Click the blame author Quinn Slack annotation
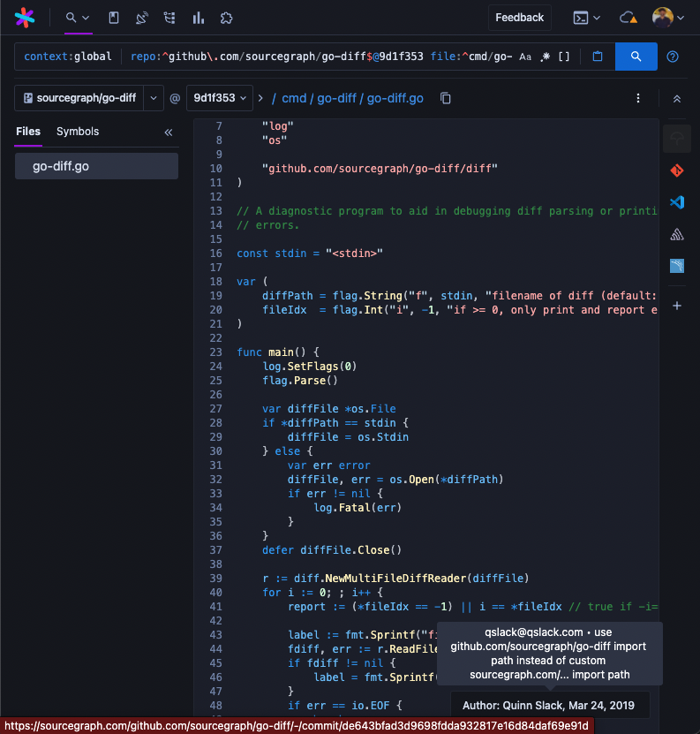 coord(548,706)
